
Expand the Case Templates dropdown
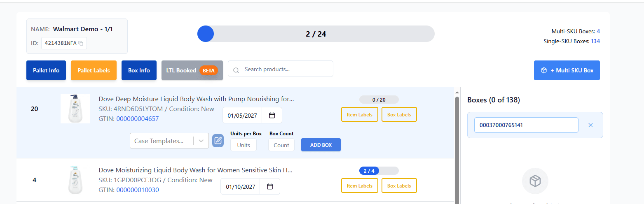click(x=201, y=141)
